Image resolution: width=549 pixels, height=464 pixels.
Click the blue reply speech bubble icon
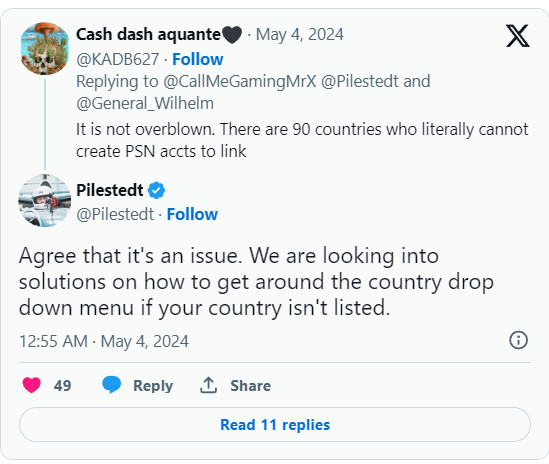111,385
